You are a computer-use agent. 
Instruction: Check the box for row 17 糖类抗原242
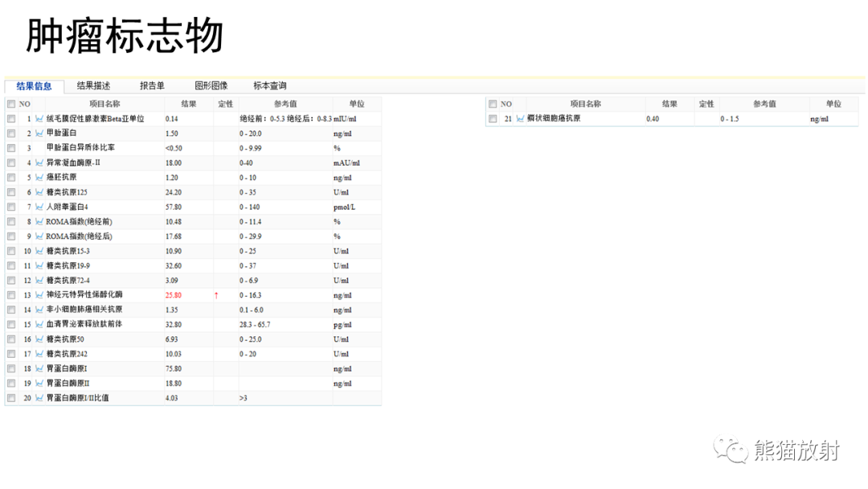tap(11, 354)
